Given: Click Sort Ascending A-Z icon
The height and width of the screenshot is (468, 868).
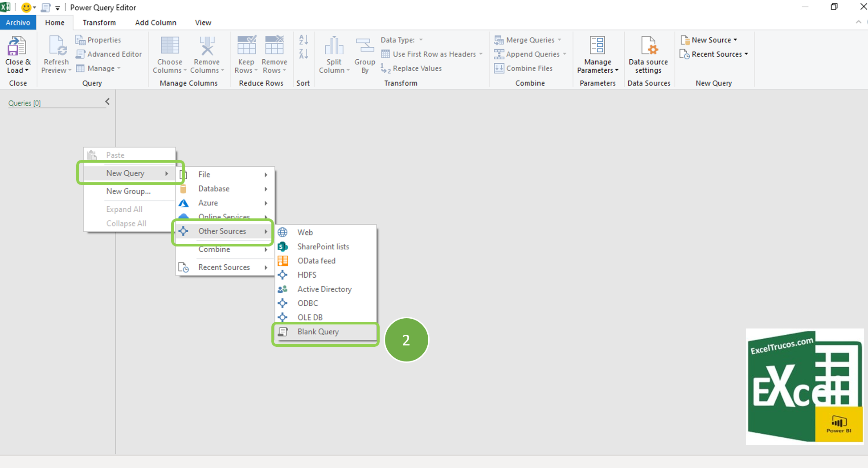Looking at the screenshot, I should tap(303, 40).
